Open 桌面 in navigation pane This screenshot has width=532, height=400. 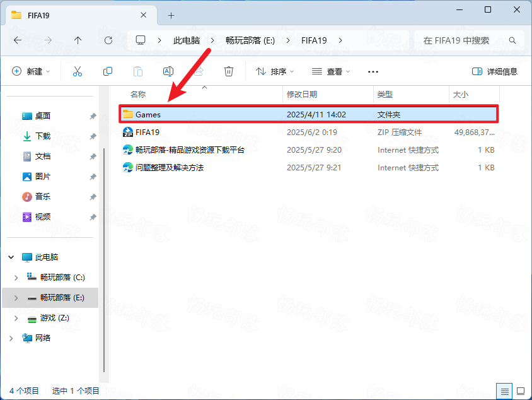43,116
